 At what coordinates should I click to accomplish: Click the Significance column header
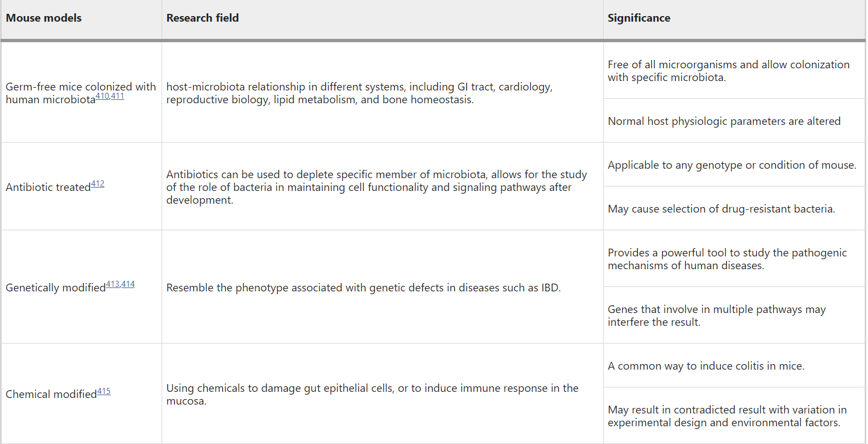[639, 18]
